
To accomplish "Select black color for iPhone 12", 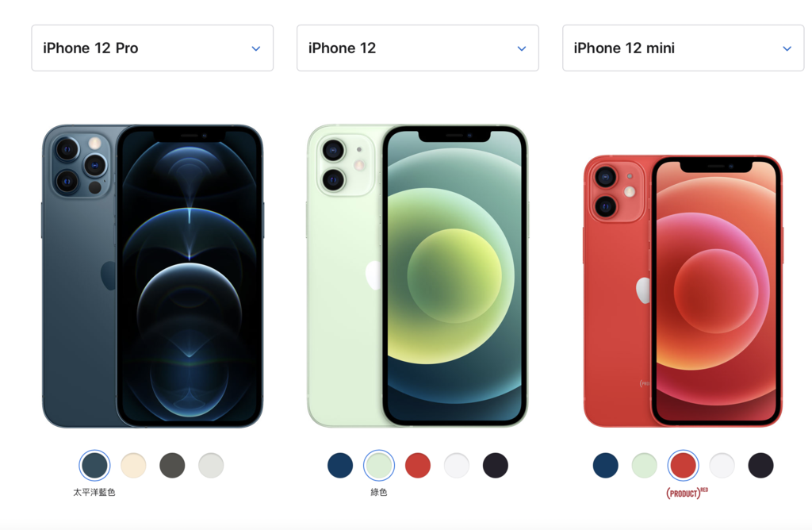I will tap(496, 465).
